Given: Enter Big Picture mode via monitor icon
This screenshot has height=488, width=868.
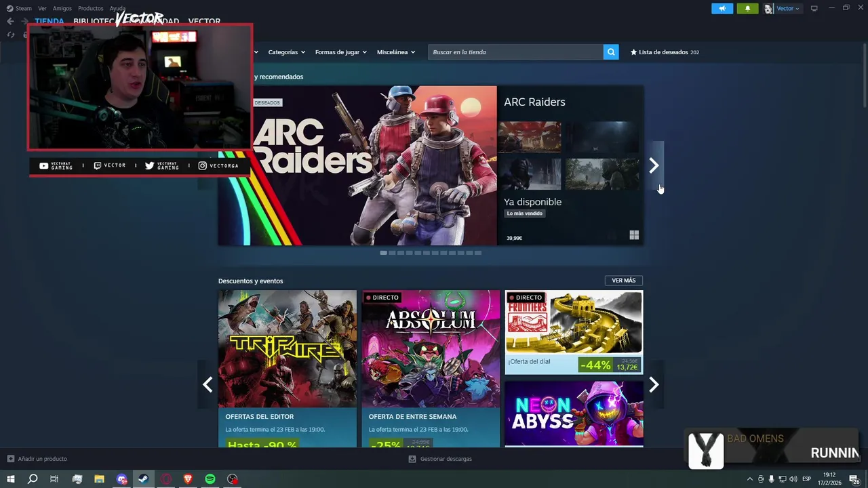Looking at the screenshot, I should (x=814, y=8).
